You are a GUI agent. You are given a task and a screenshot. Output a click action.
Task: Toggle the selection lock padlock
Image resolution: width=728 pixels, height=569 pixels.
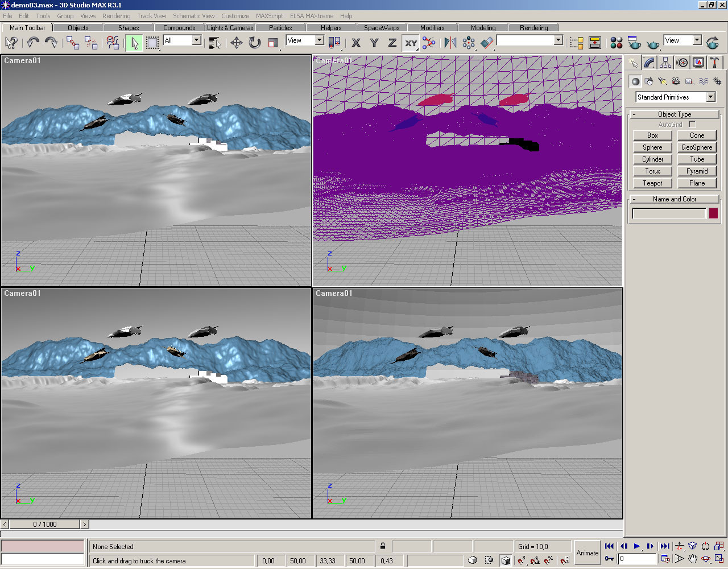pyautogui.click(x=383, y=546)
